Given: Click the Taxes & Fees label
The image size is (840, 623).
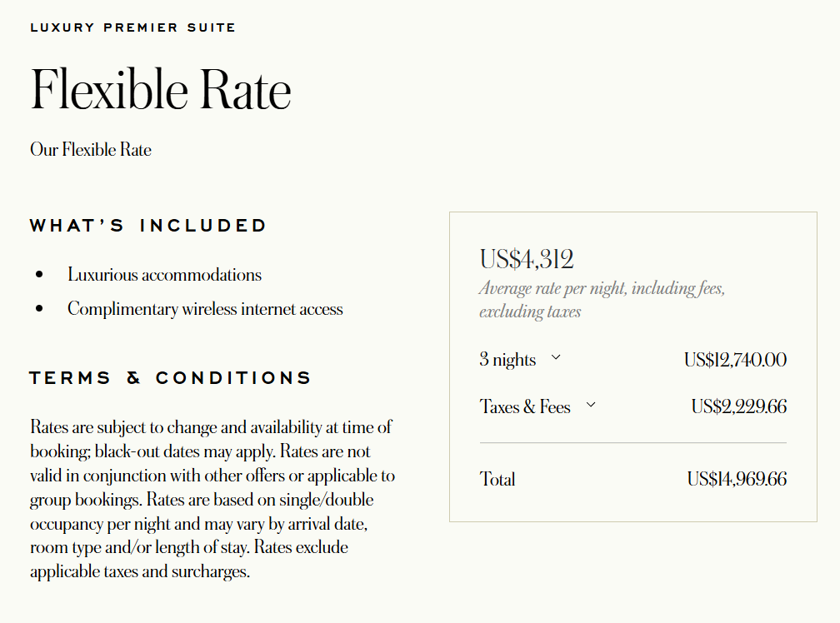Looking at the screenshot, I should tap(525, 406).
